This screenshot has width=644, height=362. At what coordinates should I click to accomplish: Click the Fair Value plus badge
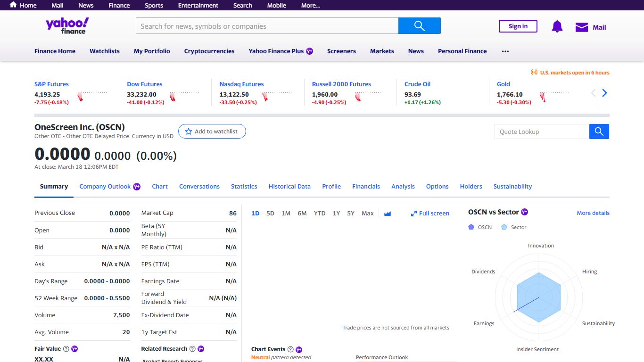click(x=74, y=349)
